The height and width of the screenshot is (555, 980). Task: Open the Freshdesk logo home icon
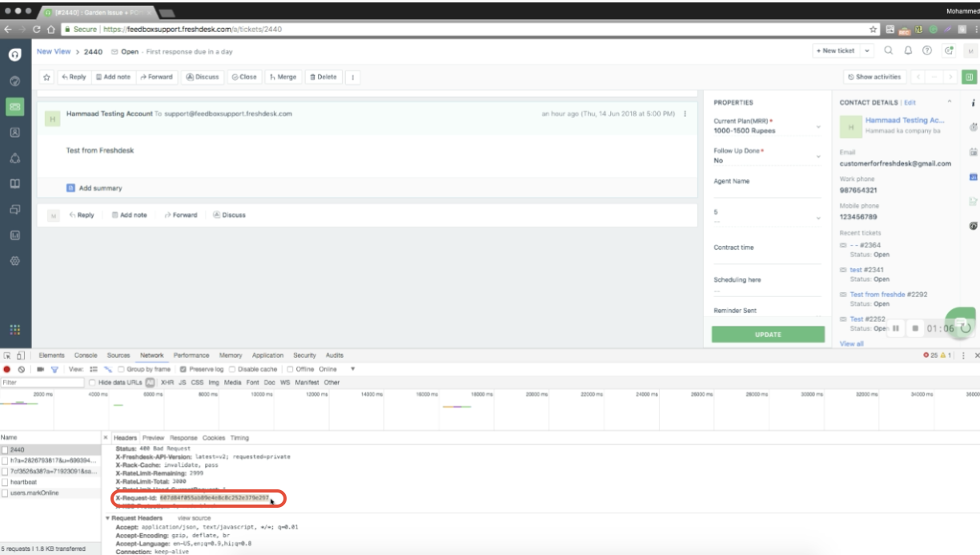[14, 54]
